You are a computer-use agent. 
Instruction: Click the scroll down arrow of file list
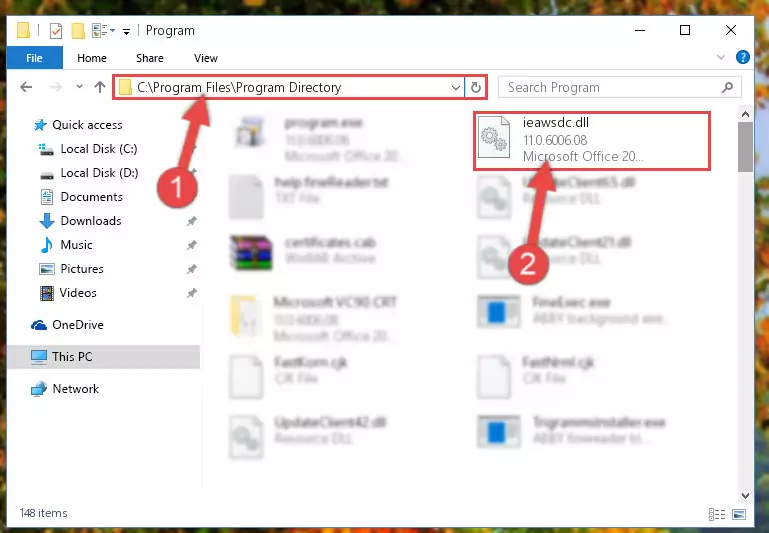coord(745,495)
